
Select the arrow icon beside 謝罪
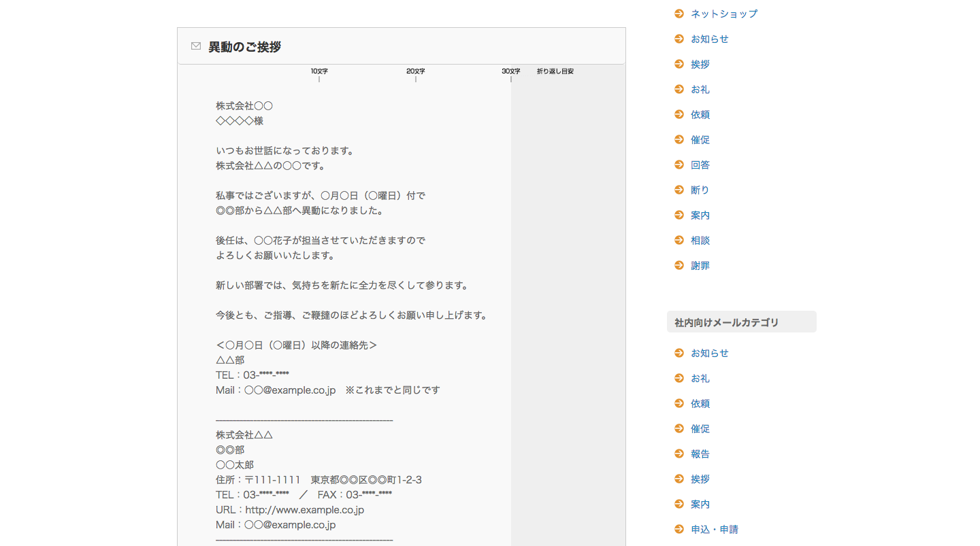[679, 265]
